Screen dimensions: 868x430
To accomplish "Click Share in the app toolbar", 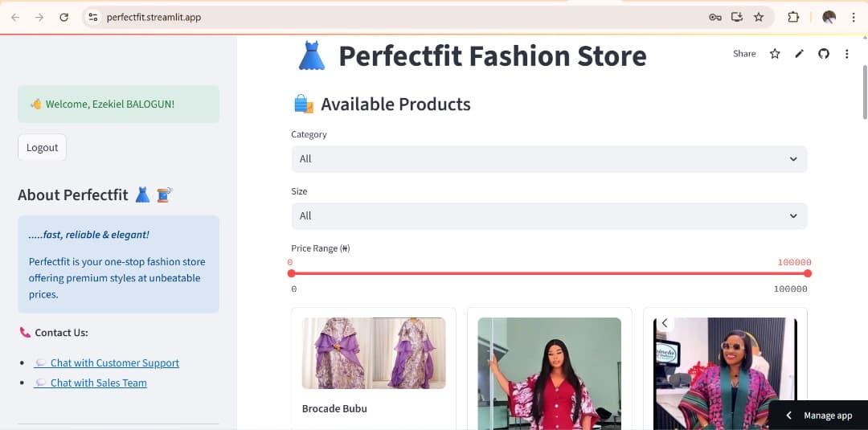I will click(x=744, y=54).
